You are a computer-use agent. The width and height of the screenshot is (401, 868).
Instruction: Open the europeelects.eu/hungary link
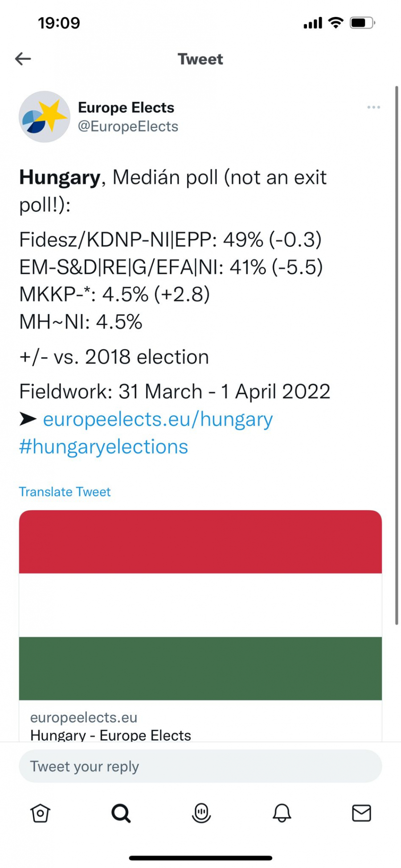point(158,419)
